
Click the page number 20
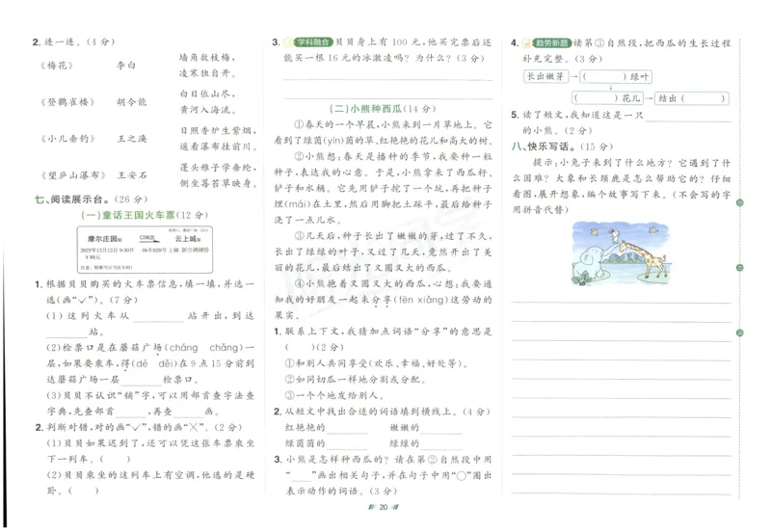(384, 507)
